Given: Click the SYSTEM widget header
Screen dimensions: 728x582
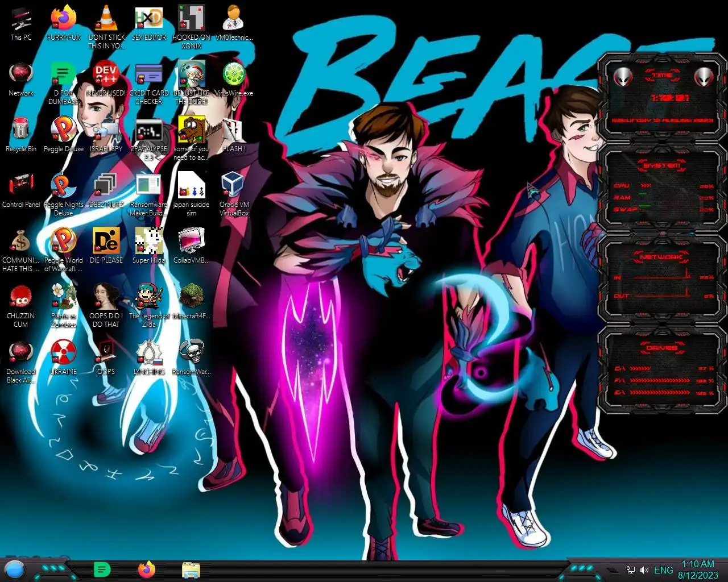Looking at the screenshot, I should point(662,165).
